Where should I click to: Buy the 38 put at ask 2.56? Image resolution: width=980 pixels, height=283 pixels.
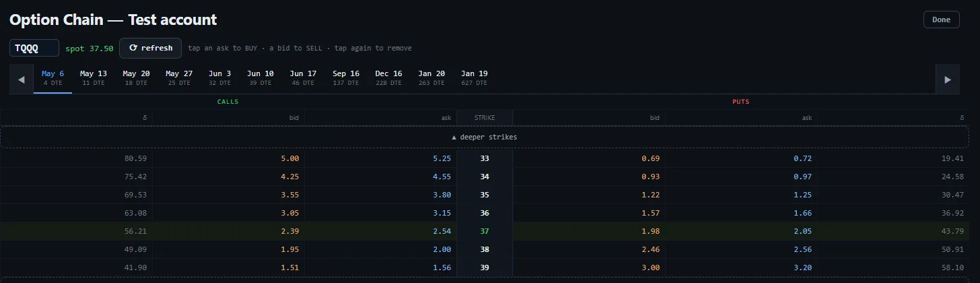741,249
